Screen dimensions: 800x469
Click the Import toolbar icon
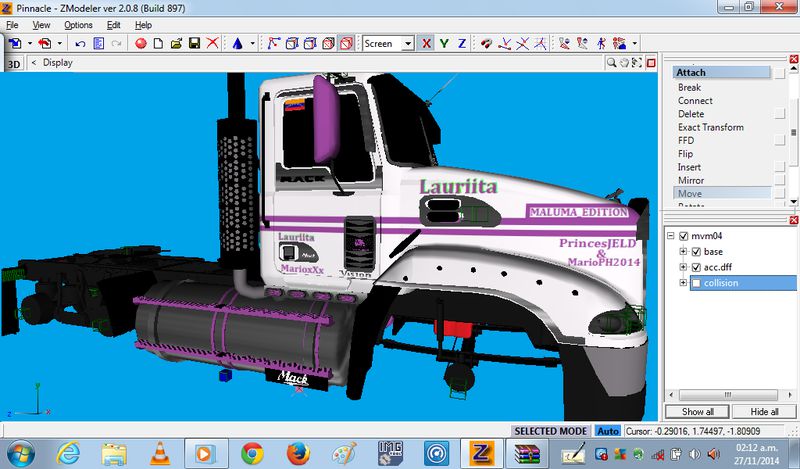pos(15,43)
